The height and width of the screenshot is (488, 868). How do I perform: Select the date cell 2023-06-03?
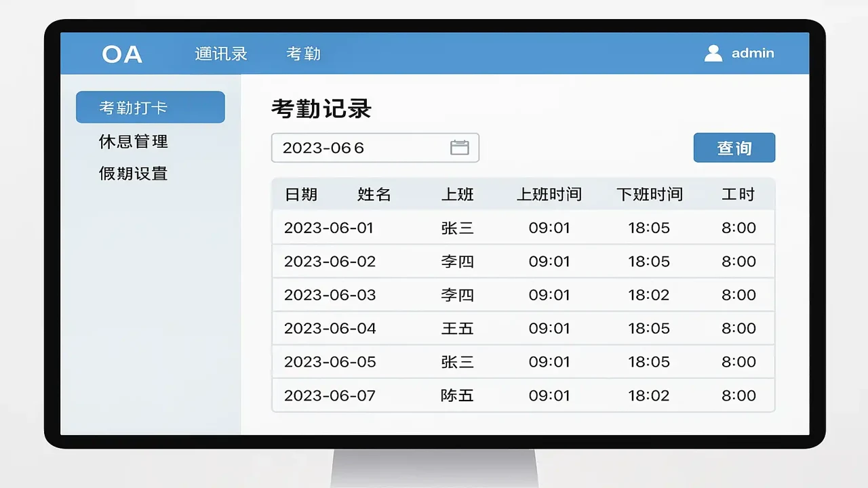pyautogui.click(x=330, y=295)
